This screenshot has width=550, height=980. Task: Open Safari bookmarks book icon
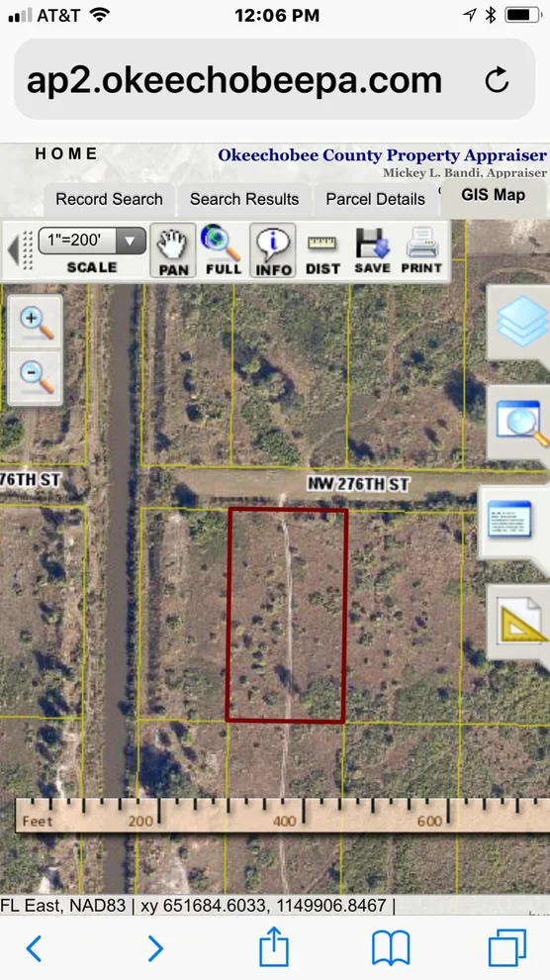pyautogui.click(x=391, y=948)
